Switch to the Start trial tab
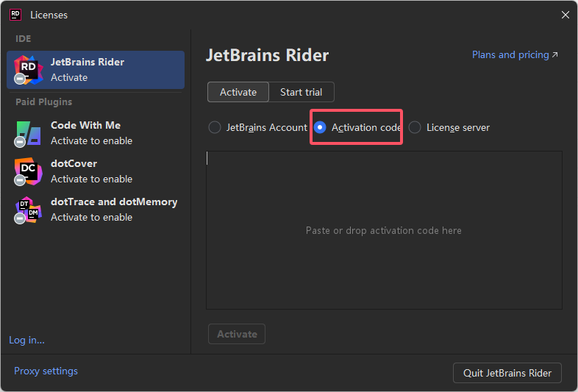Screen dimensions: 578x392 coord(302,92)
